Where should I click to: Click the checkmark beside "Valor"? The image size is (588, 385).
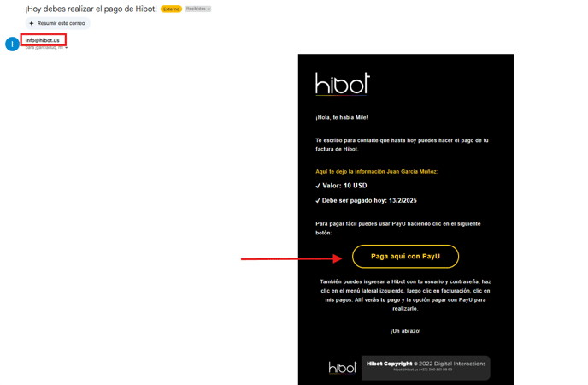click(x=318, y=186)
